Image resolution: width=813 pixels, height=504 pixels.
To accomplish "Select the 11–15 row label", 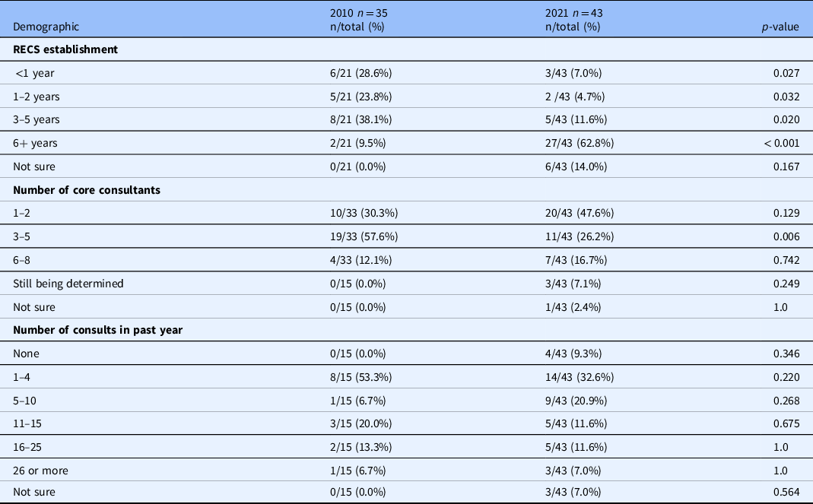I will (26, 423).
